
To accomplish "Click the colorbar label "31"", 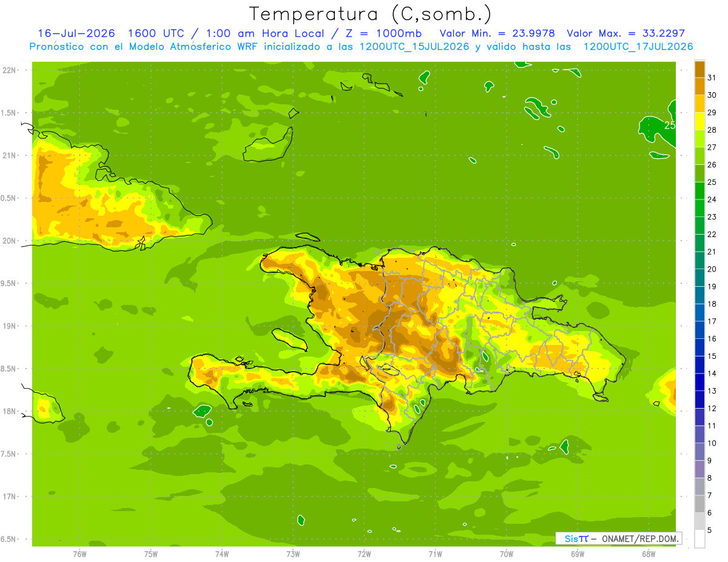I will [712, 78].
